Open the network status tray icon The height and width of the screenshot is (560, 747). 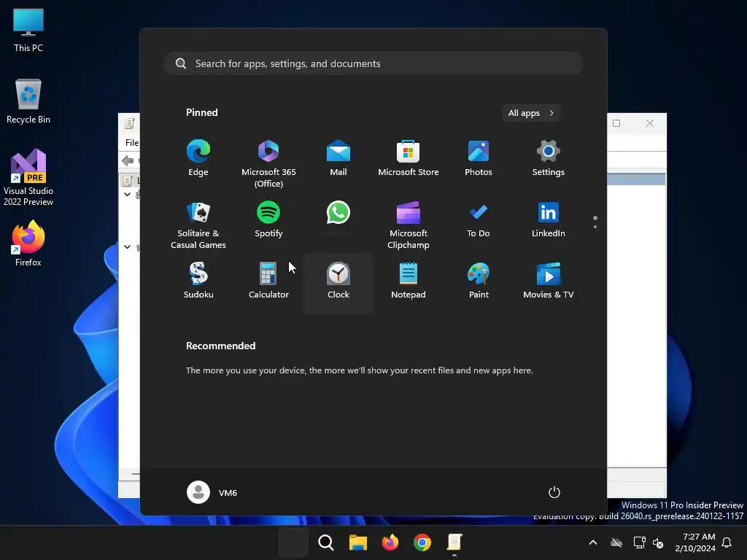639,542
